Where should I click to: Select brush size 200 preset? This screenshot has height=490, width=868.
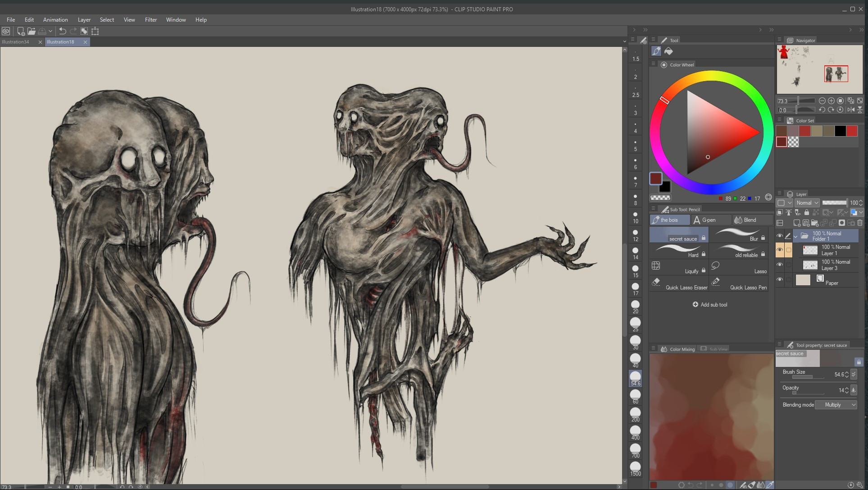point(635,415)
